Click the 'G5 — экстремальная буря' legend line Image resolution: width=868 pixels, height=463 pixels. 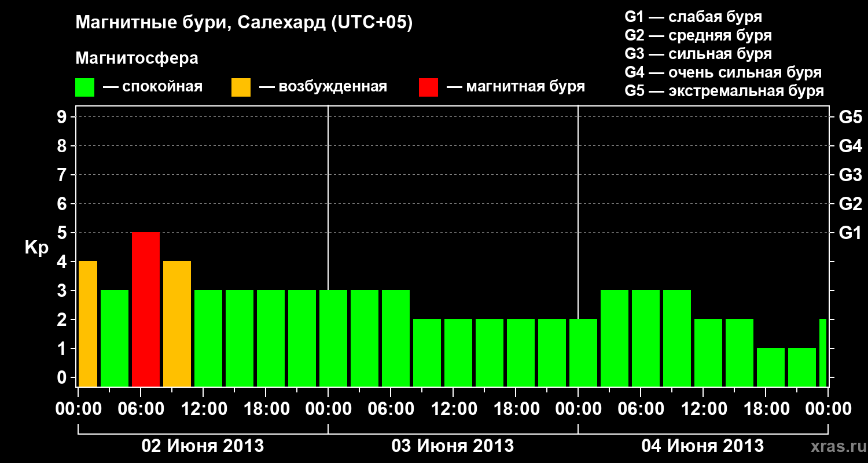tap(724, 91)
